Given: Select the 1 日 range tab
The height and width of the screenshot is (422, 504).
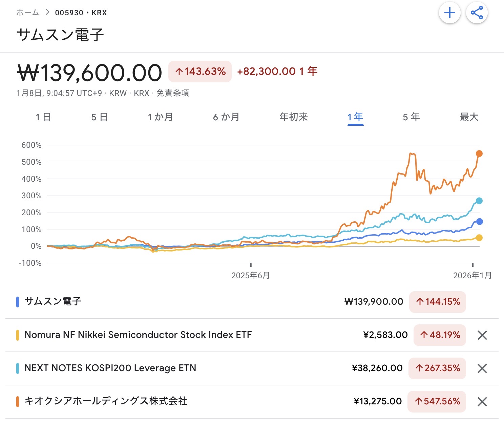Looking at the screenshot, I should click(43, 117).
